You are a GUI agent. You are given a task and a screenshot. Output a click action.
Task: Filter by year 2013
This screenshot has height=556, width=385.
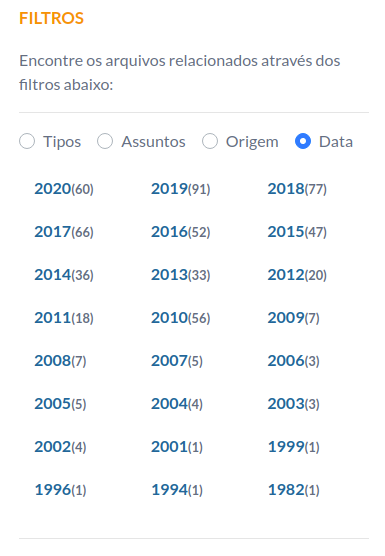tap(180, 275)
